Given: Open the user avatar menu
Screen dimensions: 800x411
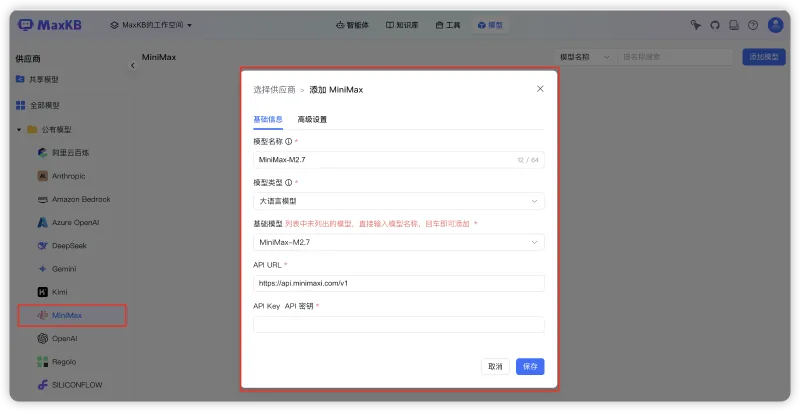Looking at the screenshot, I should (776, 25).
